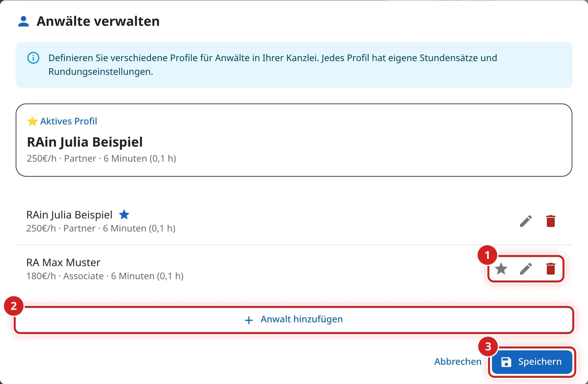The image size is (588, 384).
Task: Click the blue star next to RAin Julia Beispiel
Action: 124,215
